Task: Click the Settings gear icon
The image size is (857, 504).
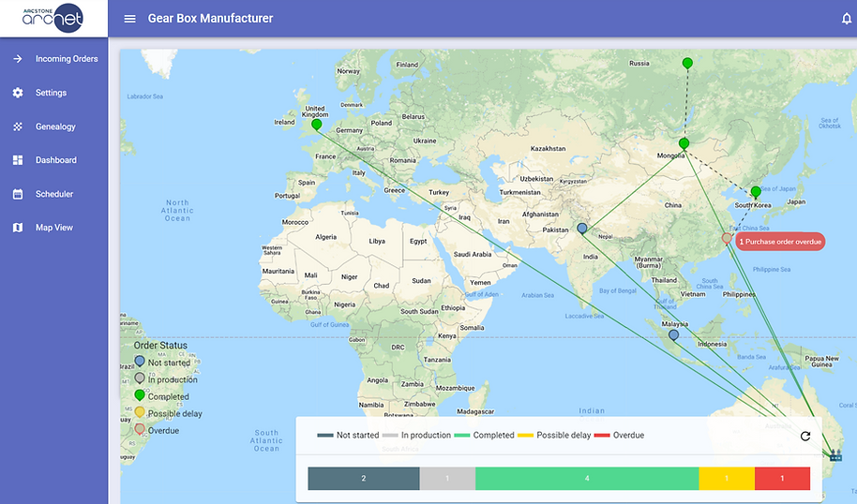Action: [x=18, y=93]
